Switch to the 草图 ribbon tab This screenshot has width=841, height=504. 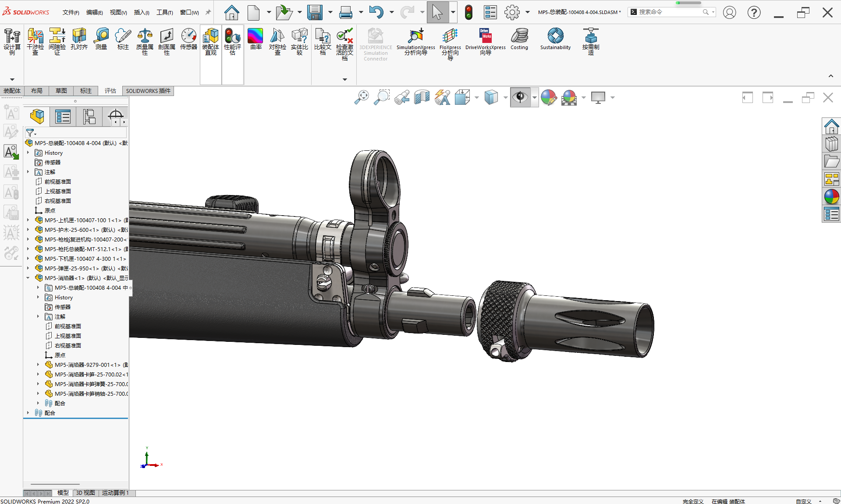pos(61,91)
